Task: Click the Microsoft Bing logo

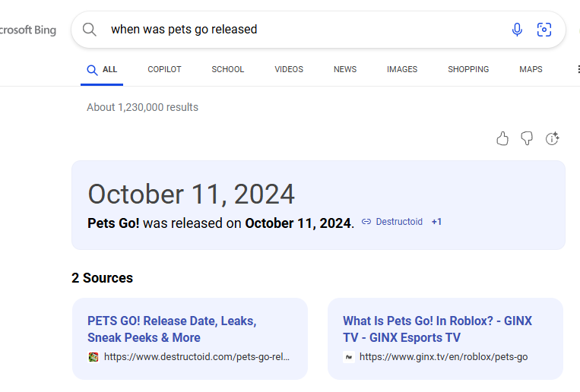Action: (x=27, y=30)
